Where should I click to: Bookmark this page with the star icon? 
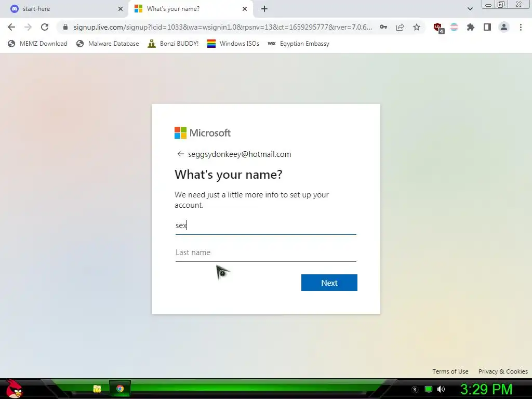pos(417,27)
